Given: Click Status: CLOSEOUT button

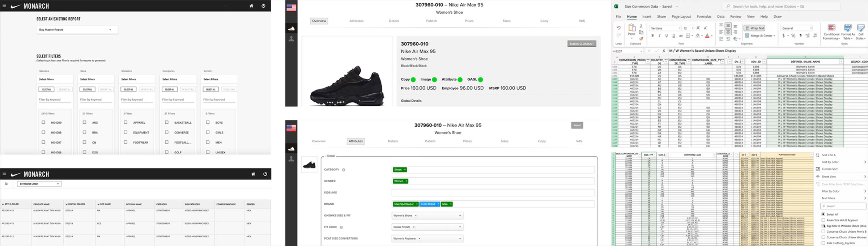Looking at the screenshot, I should [582, 44].
